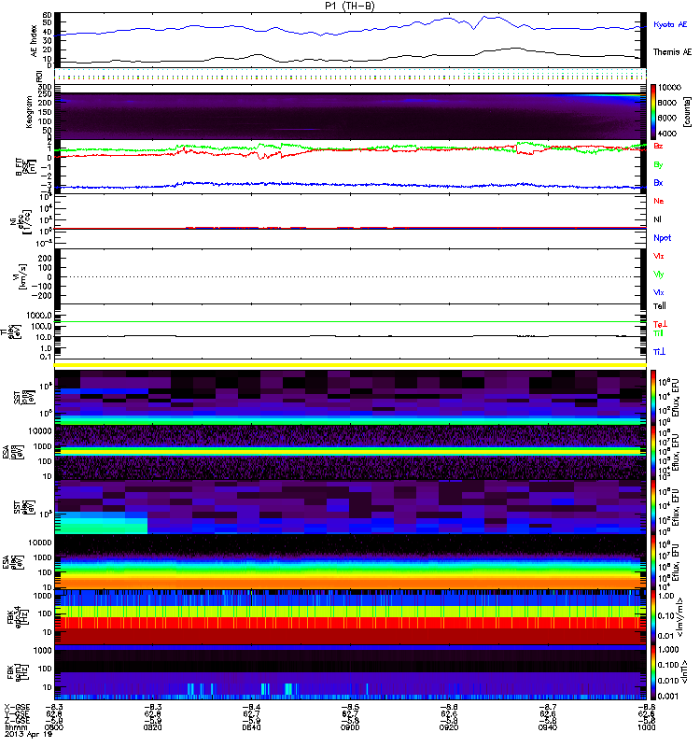Click the dotted zero line in Vi panel

tap(350, 276)
